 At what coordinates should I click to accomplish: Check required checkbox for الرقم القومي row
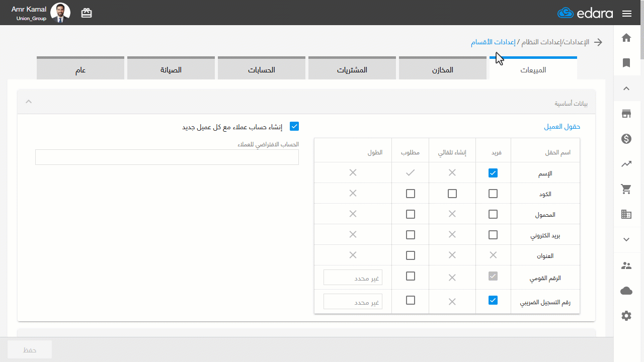pyautogui.click(x=411, y=276)
